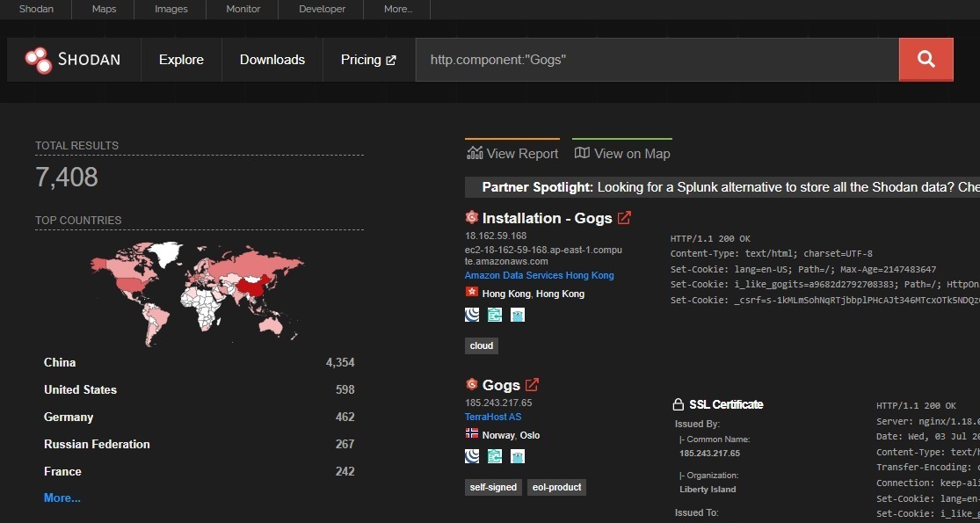
Task: Click the search query input field
Action: pyautogui.click(x=657, y=60)
